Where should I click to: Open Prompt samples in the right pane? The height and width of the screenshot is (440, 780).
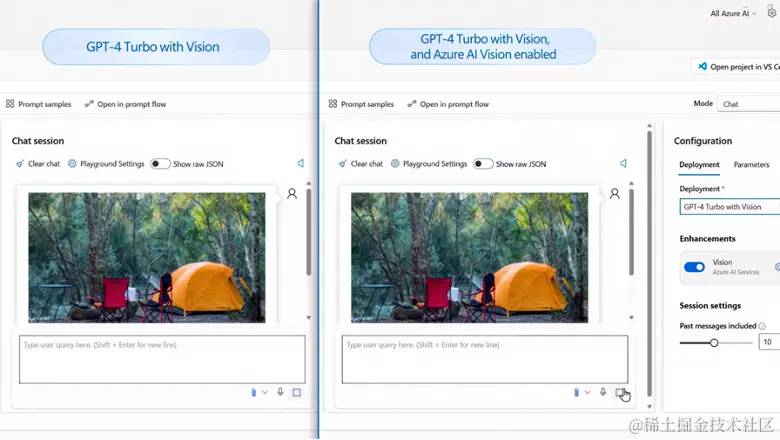pos(361,104)
